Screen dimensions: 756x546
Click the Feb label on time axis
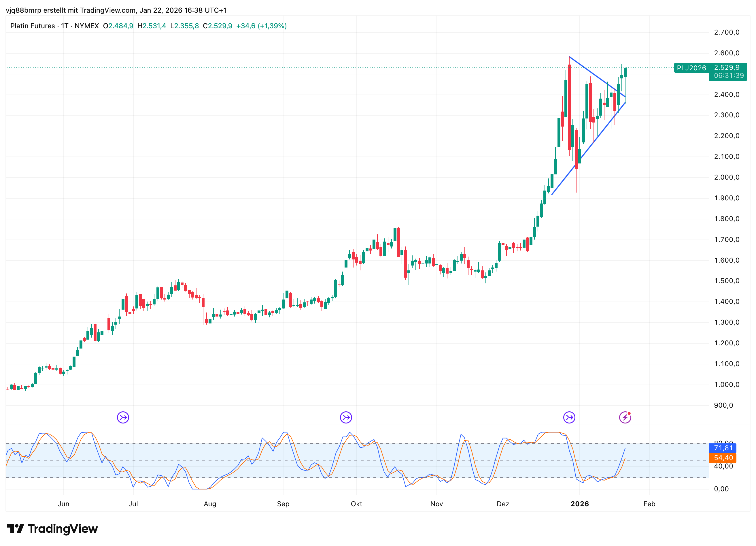click(649, 504)
